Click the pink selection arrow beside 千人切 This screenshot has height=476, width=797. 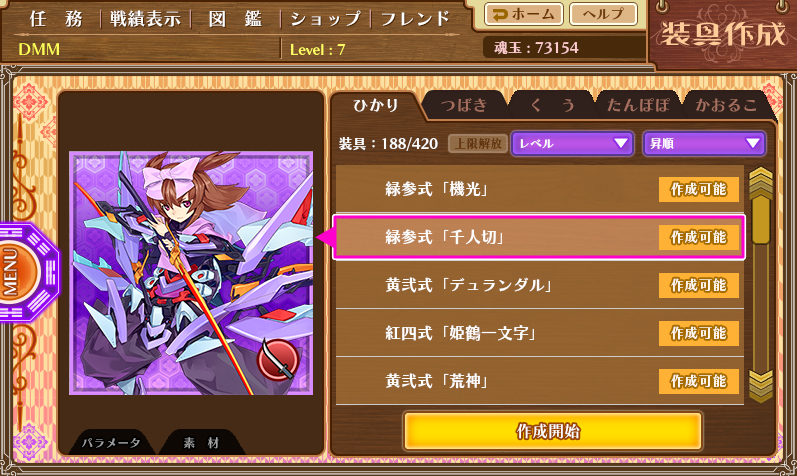point(325,237)
